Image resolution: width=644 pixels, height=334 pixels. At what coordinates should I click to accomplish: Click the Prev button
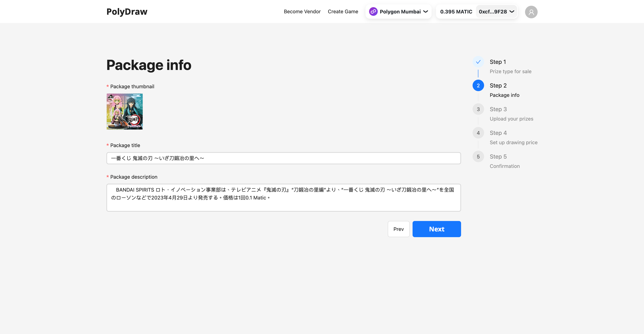point(399,229)
